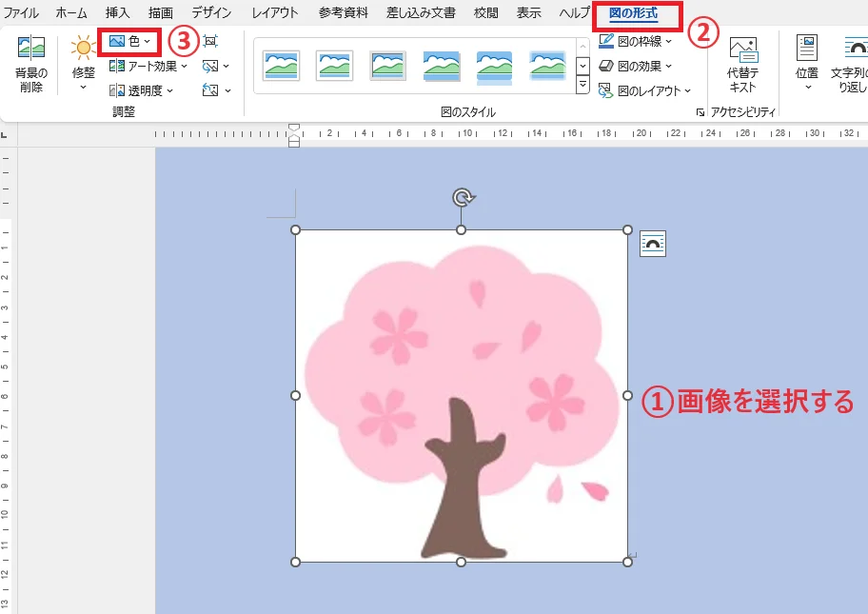Screen dimensions: 868x614
Task: Click the 透明度 icon
Action: [x=117, y=90]
